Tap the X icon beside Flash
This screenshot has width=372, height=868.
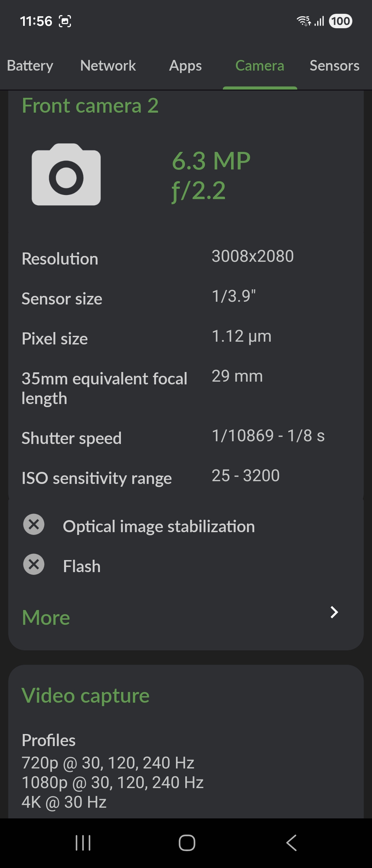(x=34, y=564)
